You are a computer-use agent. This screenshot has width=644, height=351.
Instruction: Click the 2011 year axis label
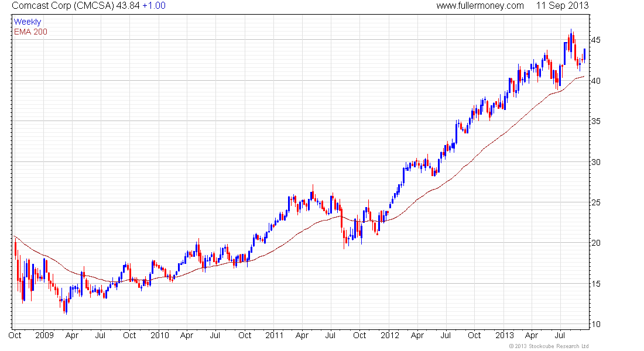pyautogui.click(x=275, y=335)
